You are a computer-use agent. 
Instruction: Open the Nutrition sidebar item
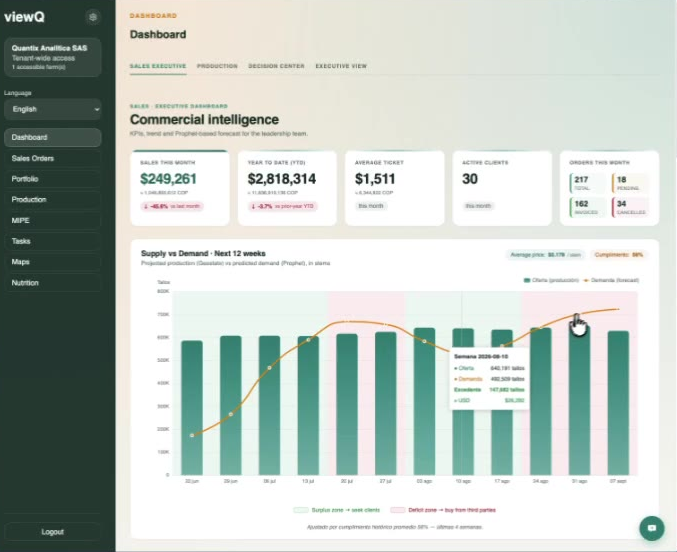[53, 282]
